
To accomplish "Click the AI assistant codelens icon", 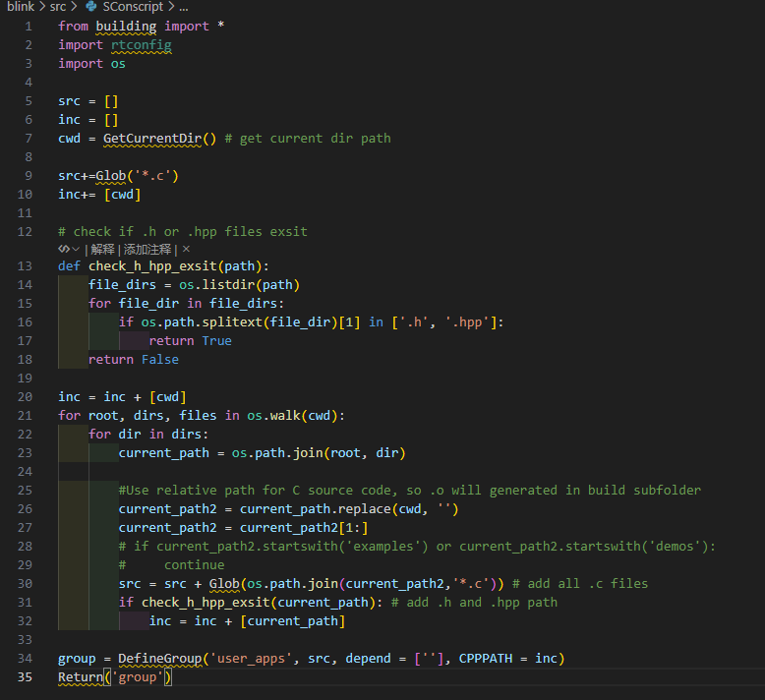I will coord(63,250).
